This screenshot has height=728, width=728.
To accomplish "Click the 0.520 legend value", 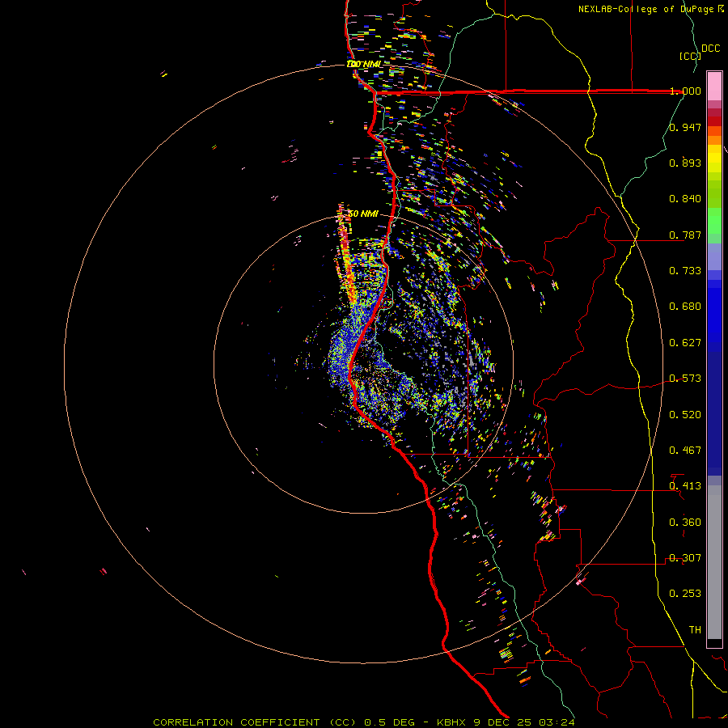I will pyautogui.click(x=685, y=415).
